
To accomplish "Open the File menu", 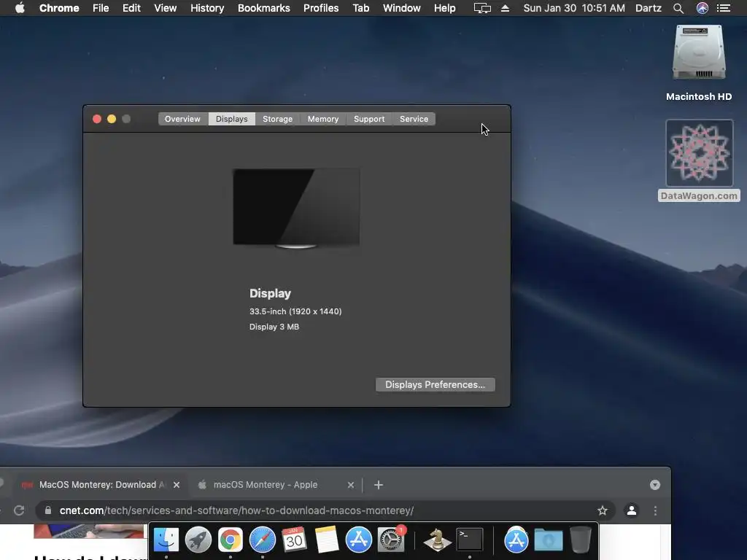I will 101,8.
